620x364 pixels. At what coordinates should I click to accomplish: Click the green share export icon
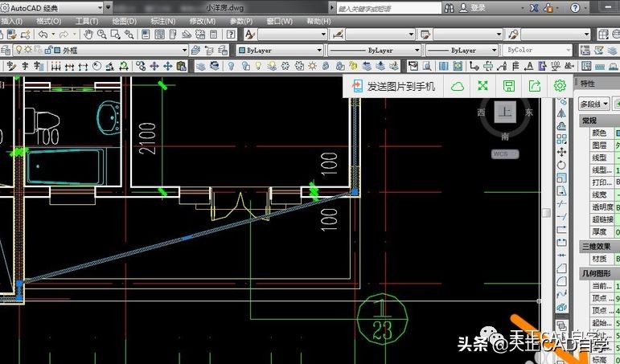(534, 86)
